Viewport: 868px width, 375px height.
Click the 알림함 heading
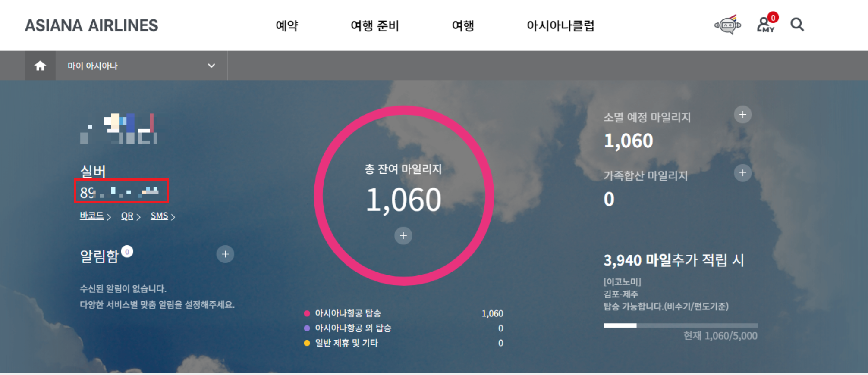pos(99,256)
